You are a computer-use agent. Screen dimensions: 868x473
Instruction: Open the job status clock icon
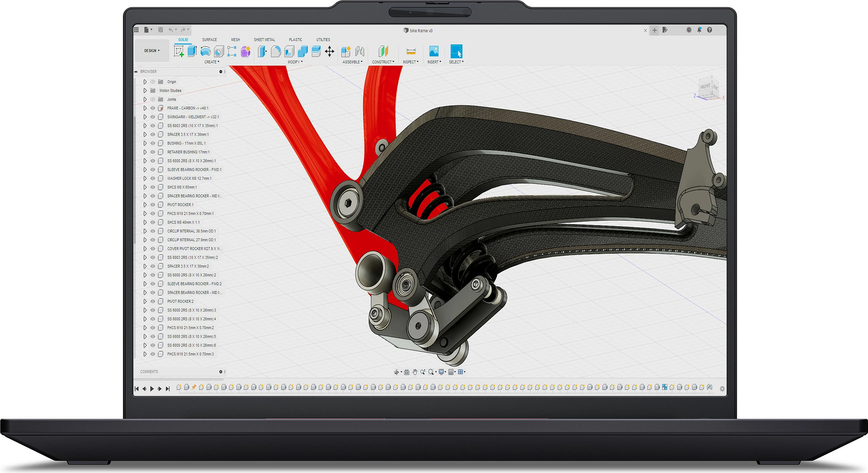689,30
